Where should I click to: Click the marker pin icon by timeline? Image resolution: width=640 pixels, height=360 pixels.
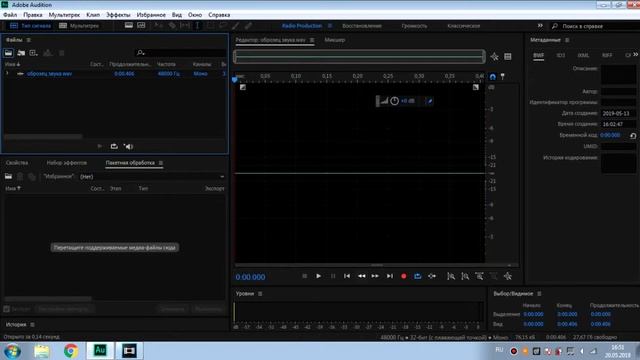[502, 77]
